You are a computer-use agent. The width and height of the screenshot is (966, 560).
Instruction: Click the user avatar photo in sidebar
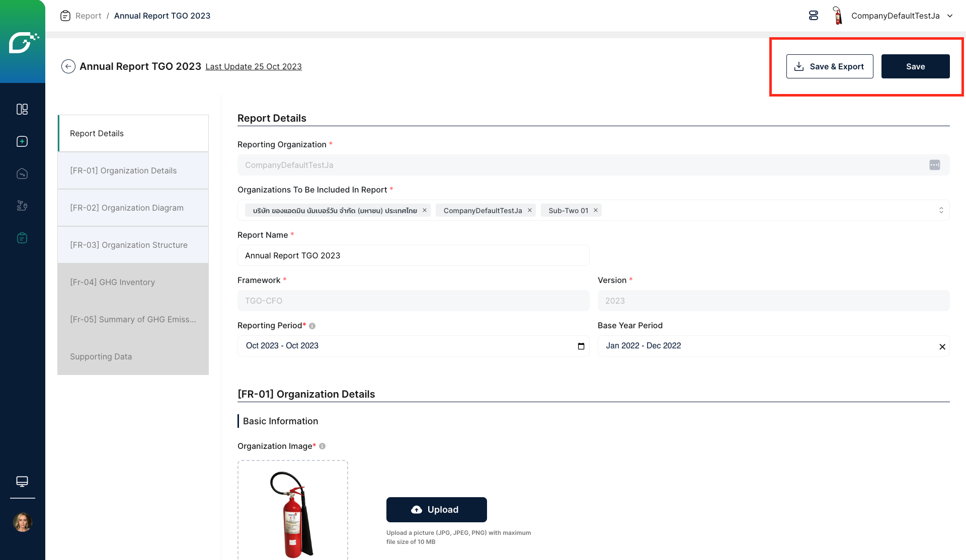tap(22, 522)
